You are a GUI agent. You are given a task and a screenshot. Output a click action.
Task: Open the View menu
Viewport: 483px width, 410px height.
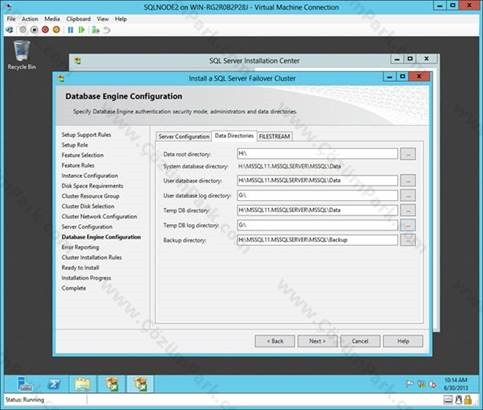point(103,19)
